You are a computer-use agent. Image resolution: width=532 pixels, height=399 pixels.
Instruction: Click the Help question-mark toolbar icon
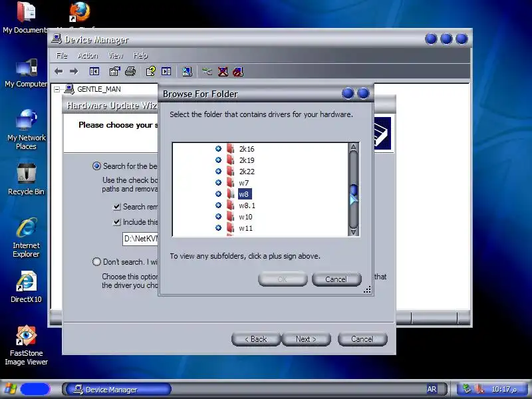pos(151,72)
